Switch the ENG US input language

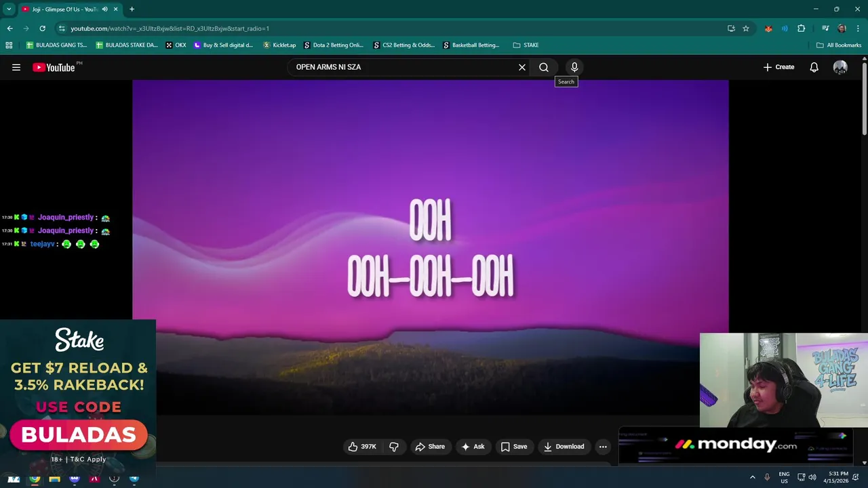tap(784, 477)
